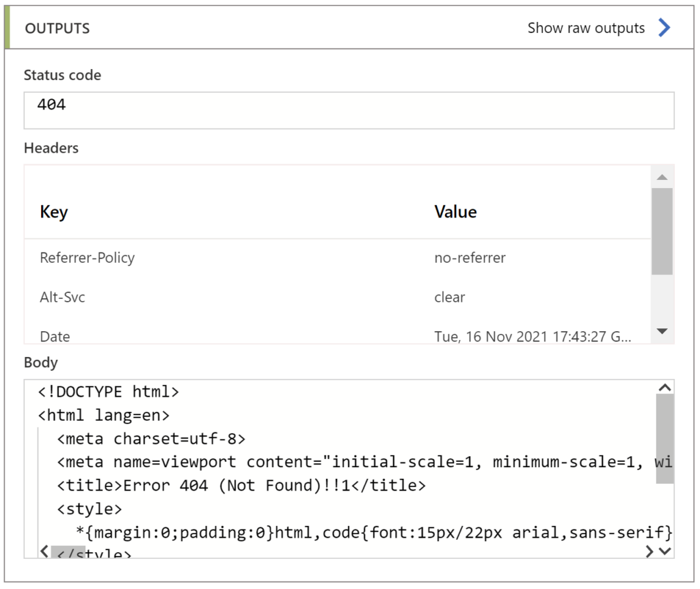Screen dimensions: 700x589
Task: Select the Tue, 16 Nov 2021 date value
Action: point(533,337)
